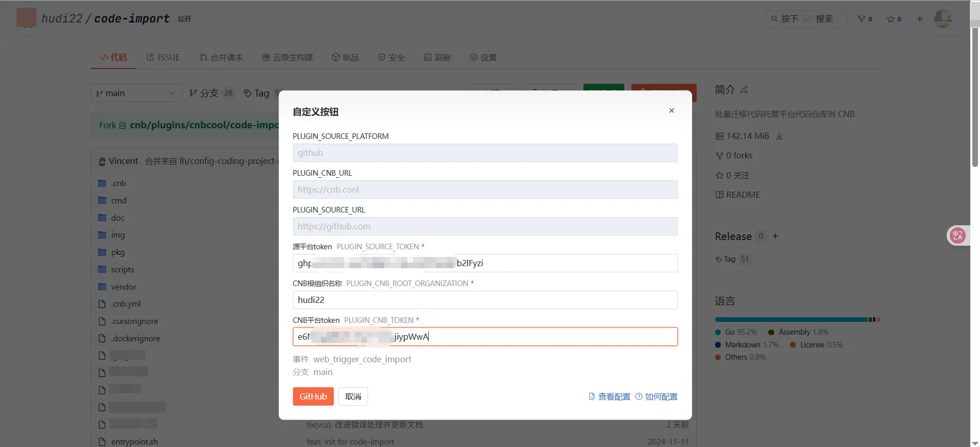Open the 0 forks link
This screenshot has width=980, height=447.
click(734, 155)
